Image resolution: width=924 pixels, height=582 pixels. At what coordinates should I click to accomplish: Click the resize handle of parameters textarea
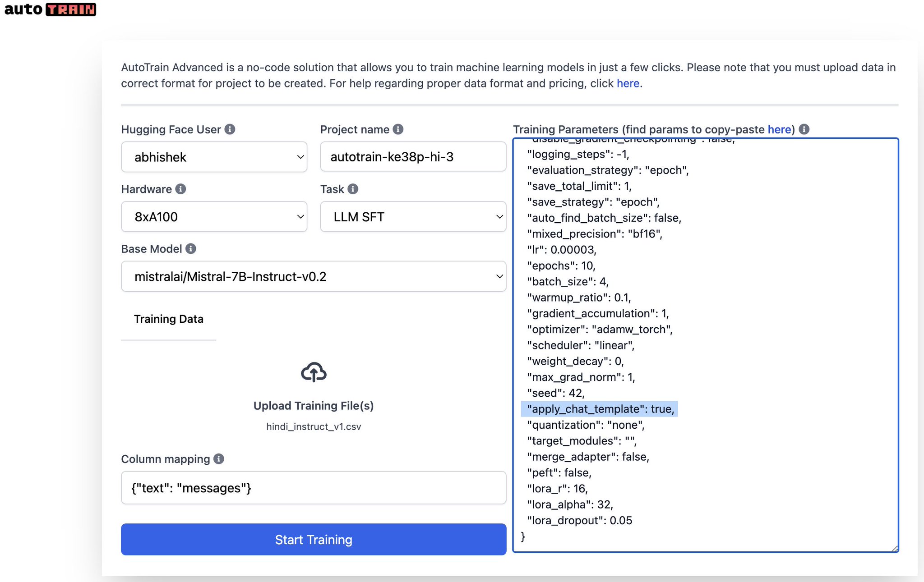click(x=895, y=548)
